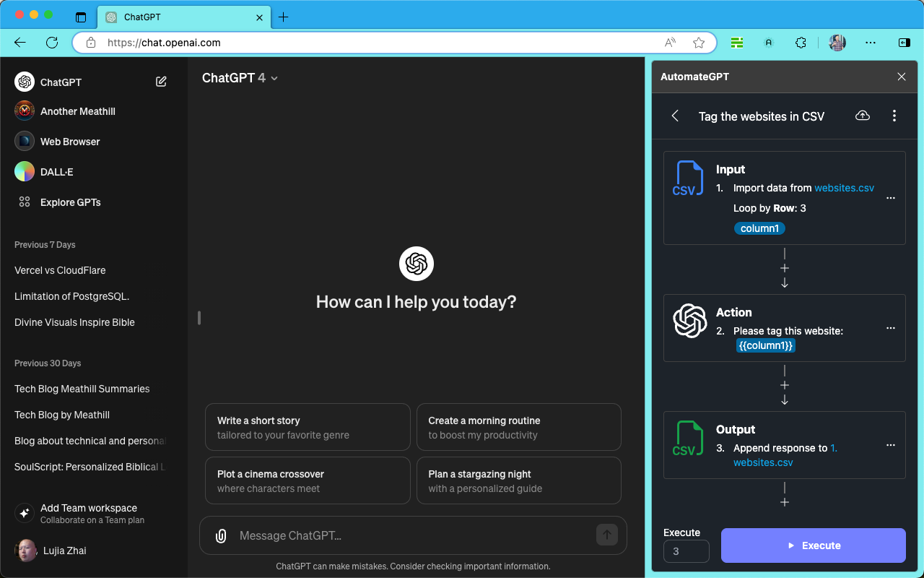Image resolution: width=924 pixels, height=578 pixels.
Task: Click the Execute count input field
Action: point(685,551)
